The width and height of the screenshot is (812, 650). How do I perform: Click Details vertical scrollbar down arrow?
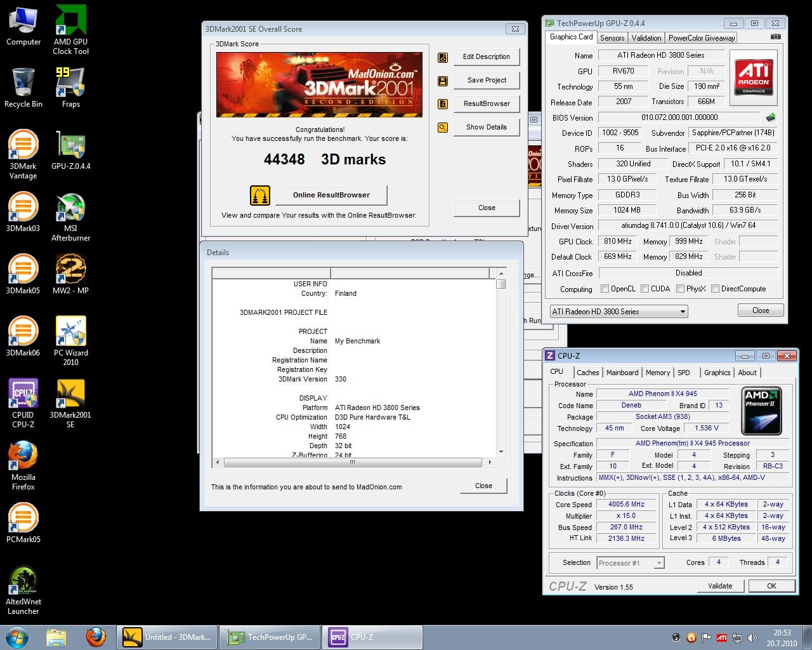[x=501, y=452]
